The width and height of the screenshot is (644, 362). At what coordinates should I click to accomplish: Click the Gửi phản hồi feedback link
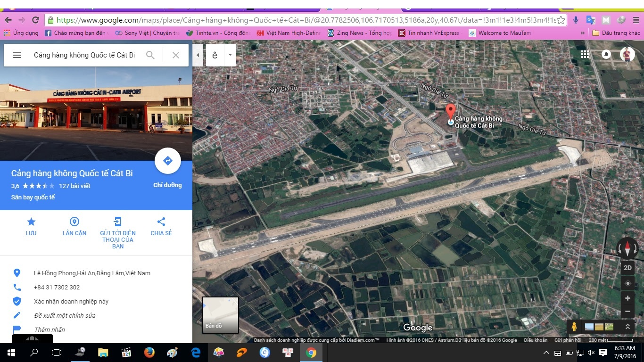568,340
